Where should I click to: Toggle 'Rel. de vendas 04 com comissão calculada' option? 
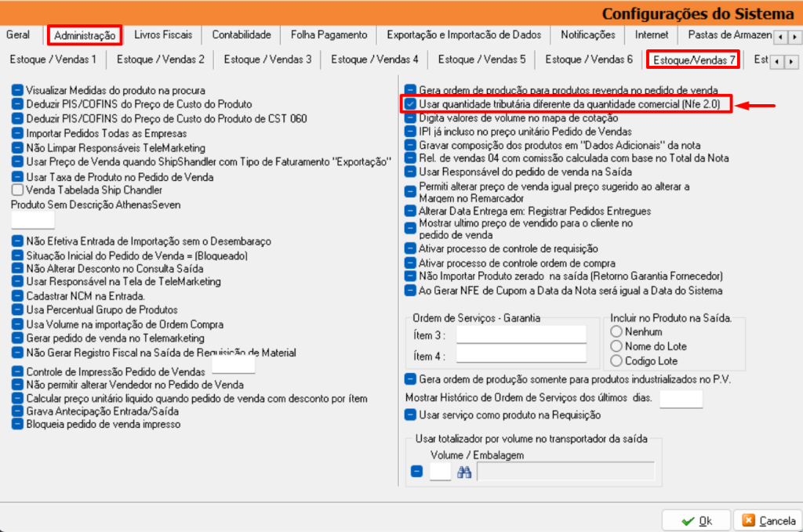[409, 158]
